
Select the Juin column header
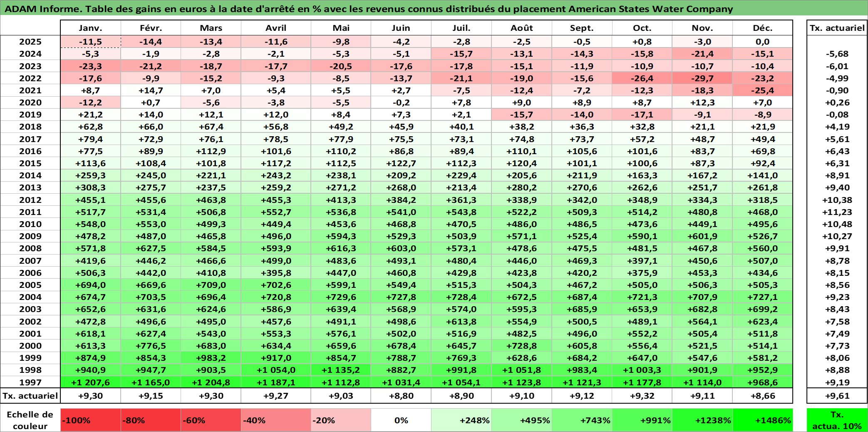pos(401,28)
